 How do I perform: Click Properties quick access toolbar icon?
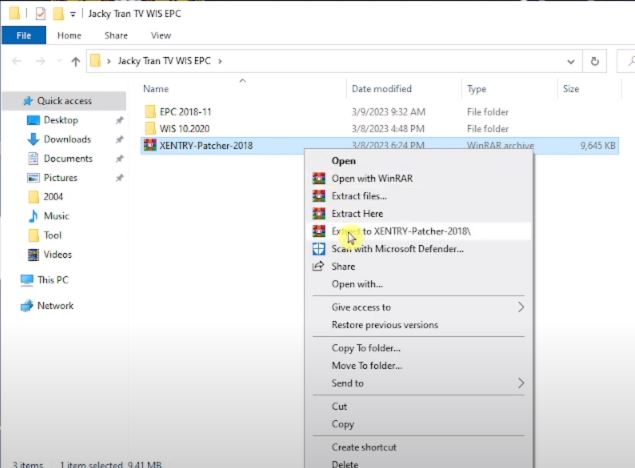(x=40, y=14)
